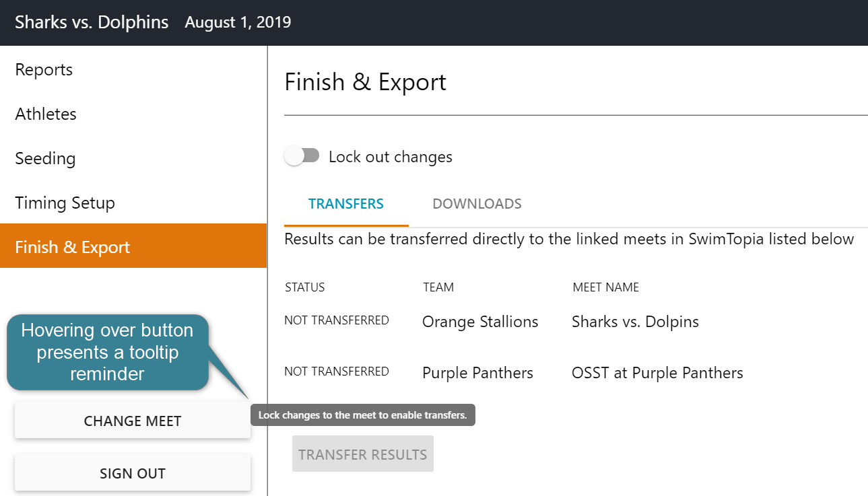Click the Sharks vs. Dolpins meet name
Image resolution: width=868 pixels, height=496 pixels.
point(635,322)
